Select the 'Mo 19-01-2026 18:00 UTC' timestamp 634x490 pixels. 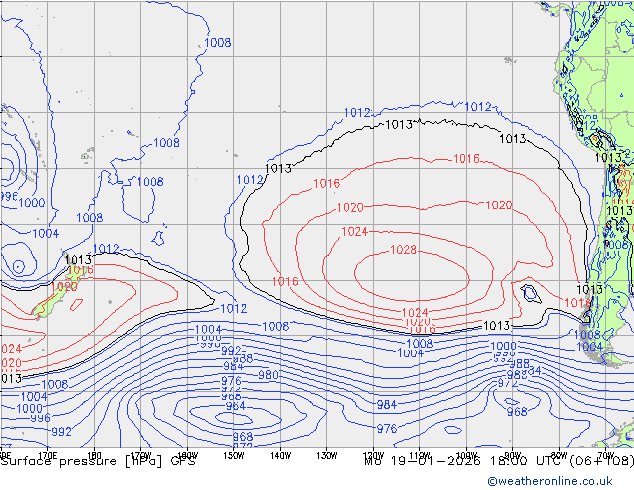[462, 461]
